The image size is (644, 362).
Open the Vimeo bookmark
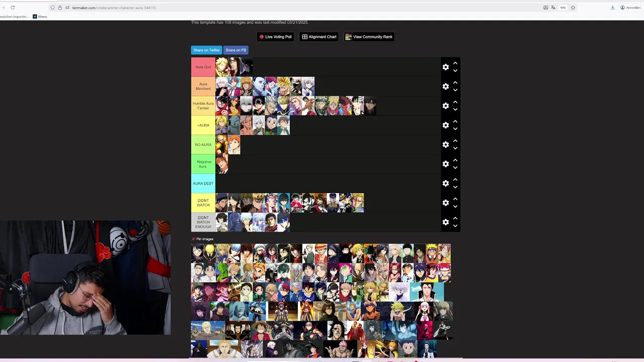tap(40, 17)
